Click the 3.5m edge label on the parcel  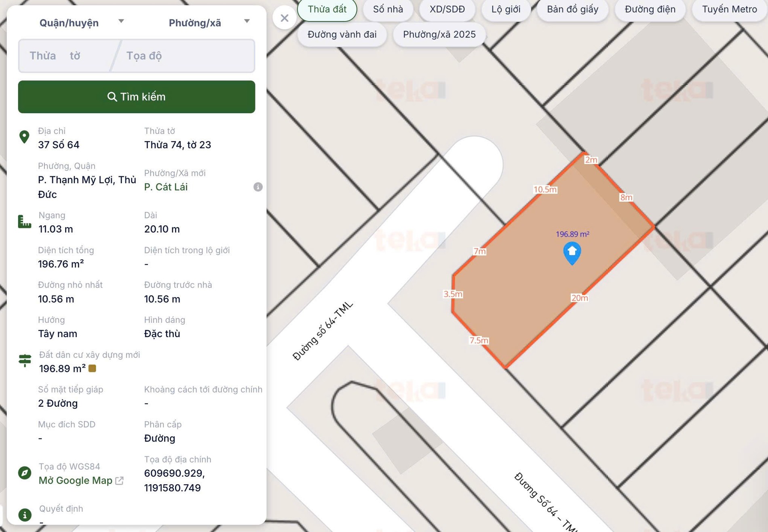click(x=453, y=294)
